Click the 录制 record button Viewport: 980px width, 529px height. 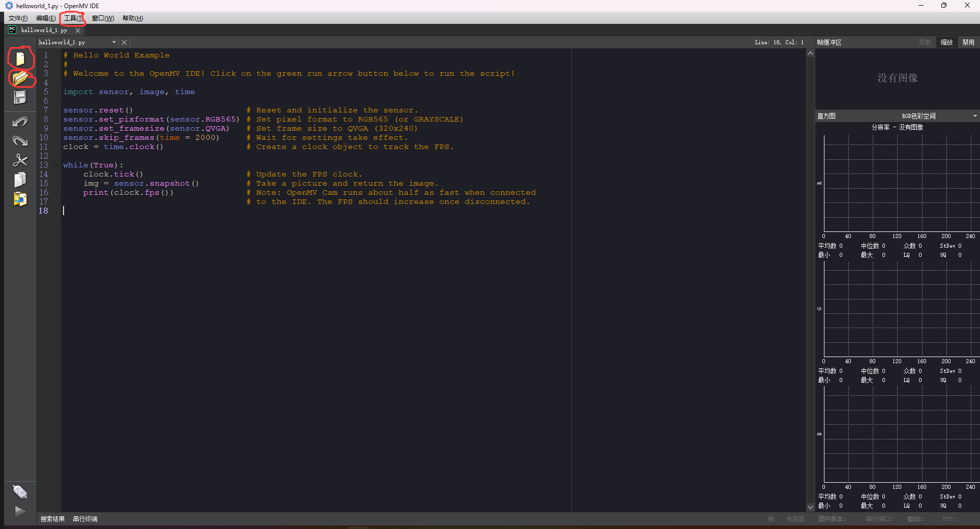[925, 42]
